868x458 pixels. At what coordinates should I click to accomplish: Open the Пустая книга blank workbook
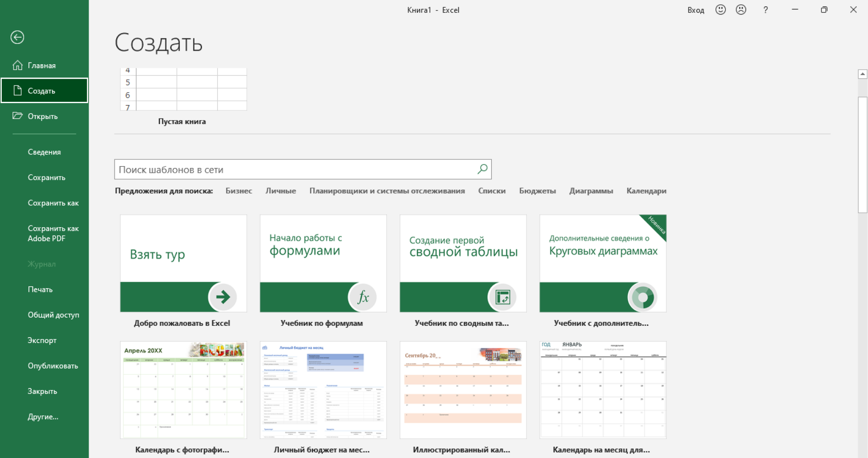coord(183,91)
